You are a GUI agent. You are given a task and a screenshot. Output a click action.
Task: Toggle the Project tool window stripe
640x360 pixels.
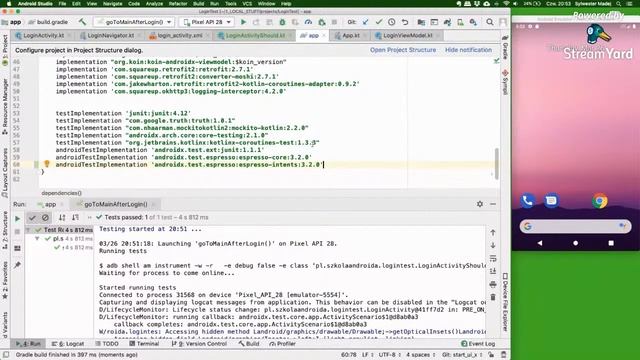[5, 50]
